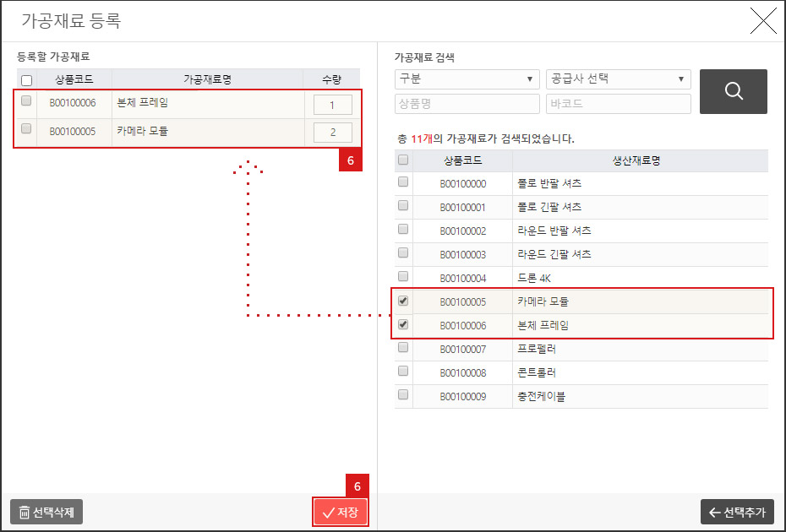Enable the checkbox for 드론 4K
This screenshot has width=786, height=532.
pyautogui.click(x=403, y=276)
